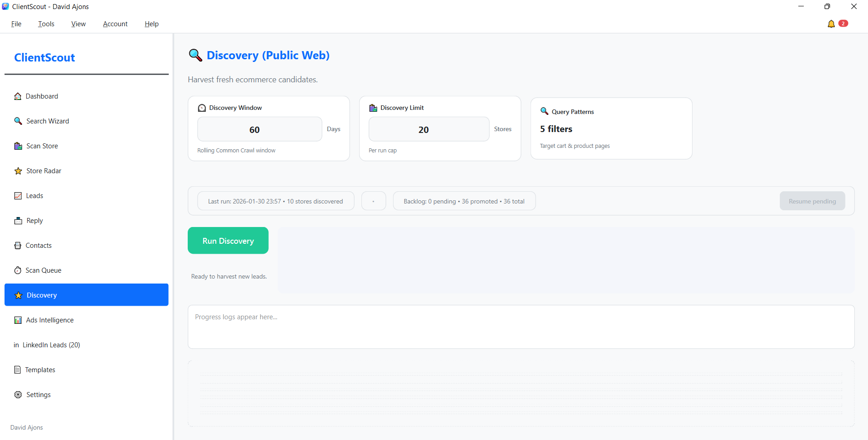Click the ClientScout app icon in title bar
The height and width of the screenshot is (440, 868).
click(x=5, y=6)
